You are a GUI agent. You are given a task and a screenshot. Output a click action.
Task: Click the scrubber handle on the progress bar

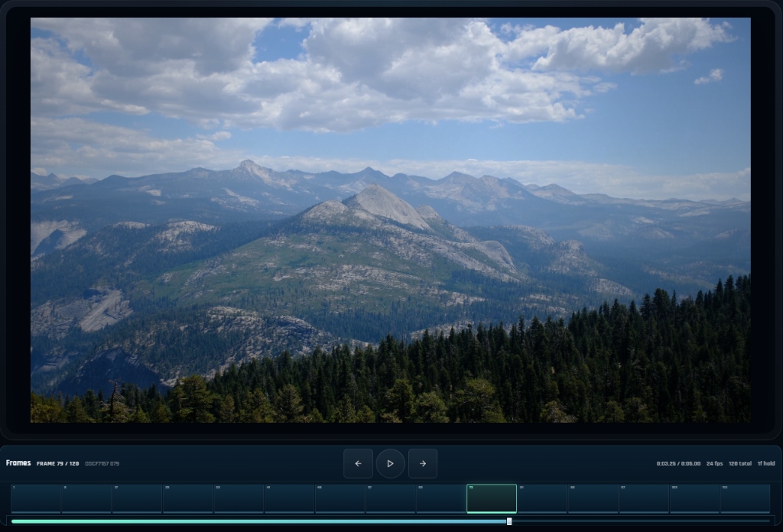(x=508, y=521)
